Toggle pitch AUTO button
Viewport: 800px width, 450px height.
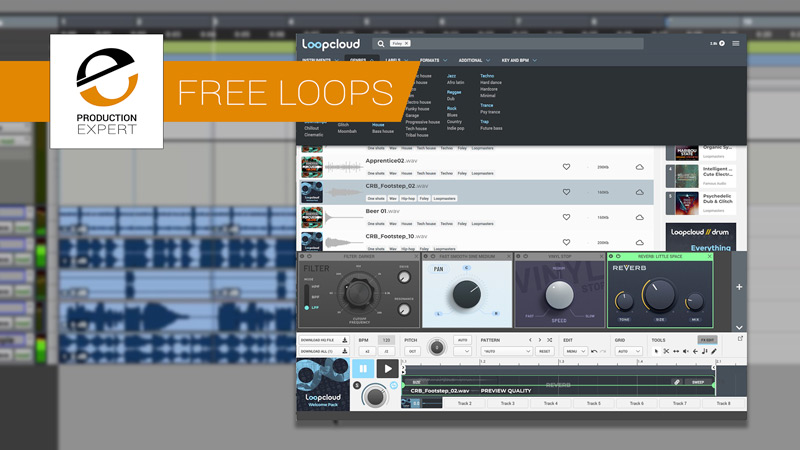462,340
